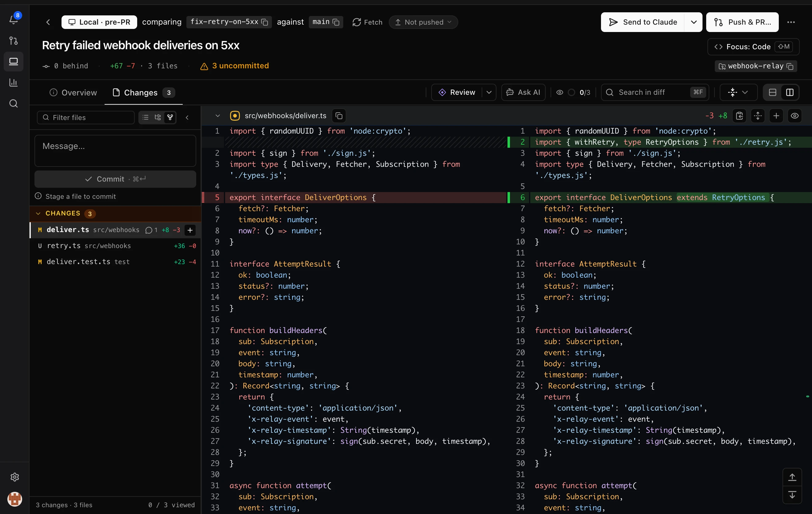Screen dimensions: 812x514
Task: Select deliver.test.ts in the changes list
Action: 116,262
